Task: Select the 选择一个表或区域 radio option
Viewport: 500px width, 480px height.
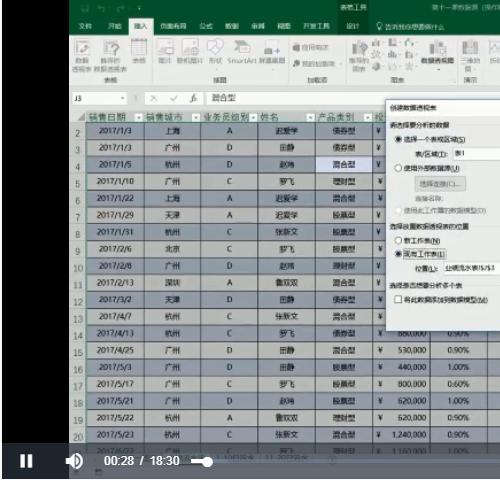Action: (x=398, y=139)
